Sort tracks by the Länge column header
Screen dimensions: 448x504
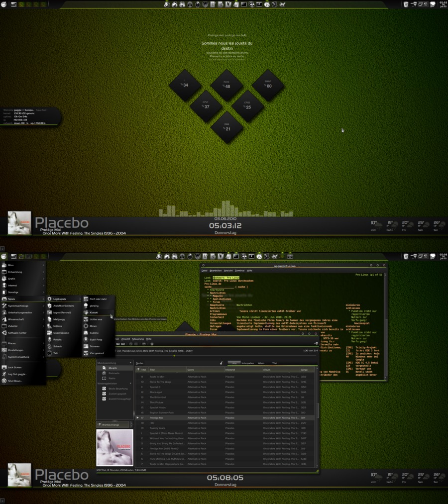tap(308, 370)
